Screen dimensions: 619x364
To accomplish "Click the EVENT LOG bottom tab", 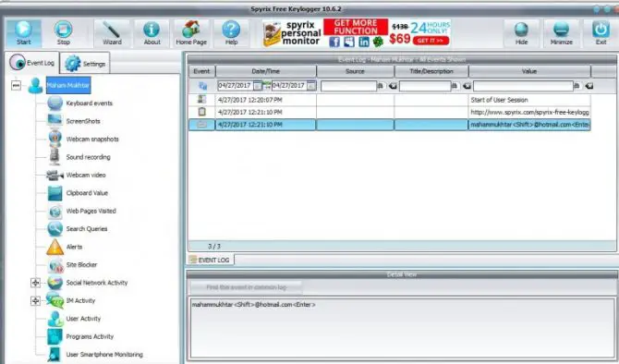I will tap(210, 260).
